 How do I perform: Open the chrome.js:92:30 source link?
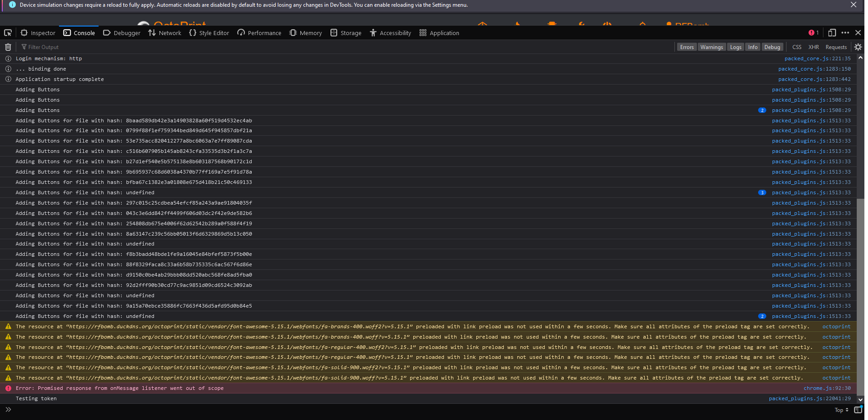tap(827, 388)
